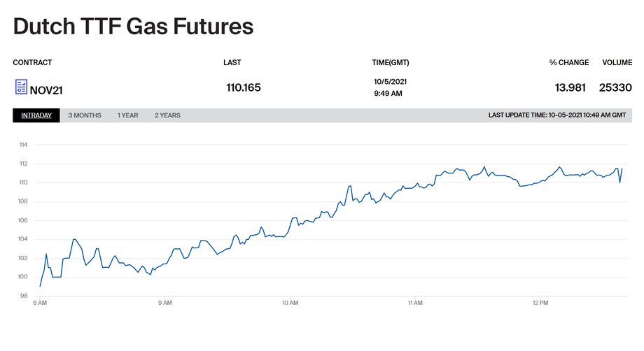Click the % CHANGE column header
The width and height of the screenshot is (644, 351).
point(569,62)
